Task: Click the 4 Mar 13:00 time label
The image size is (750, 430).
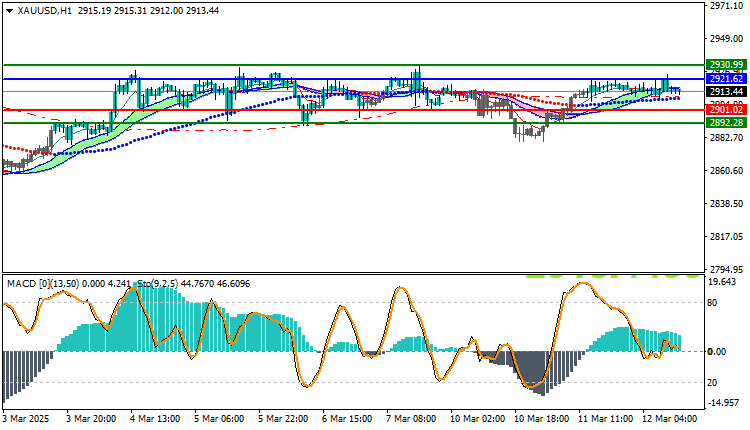Action: point(155,419)
